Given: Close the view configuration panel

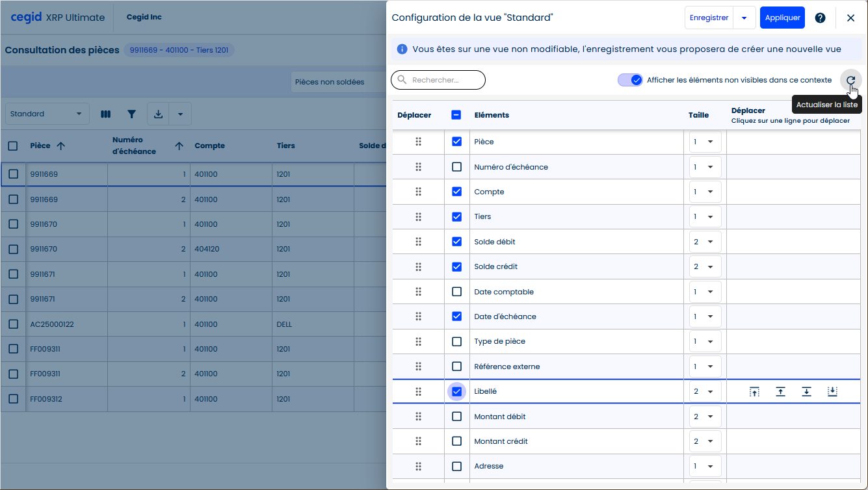Looking at the screenshot, I should coord(850,18).
